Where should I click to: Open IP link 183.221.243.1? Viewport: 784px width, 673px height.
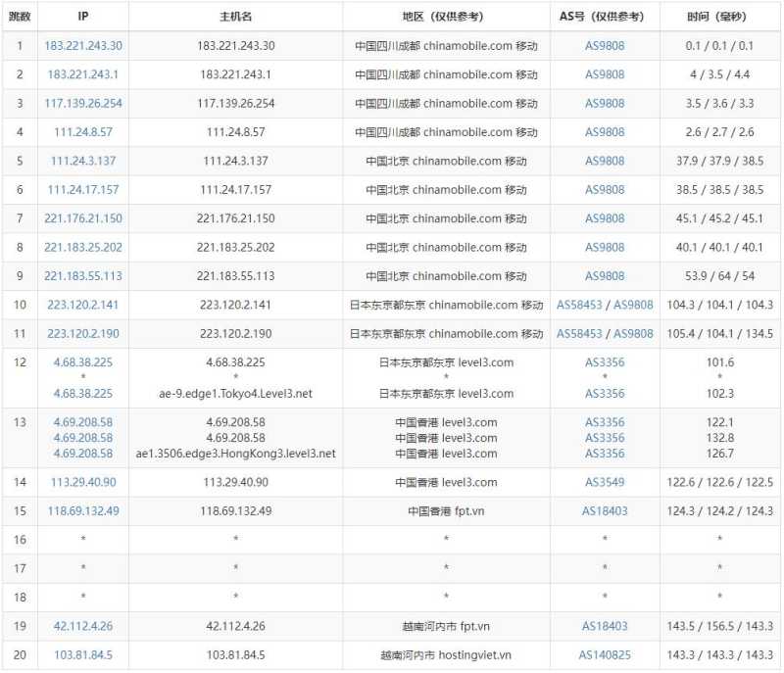pyautogui.click(x=83, y=75)
